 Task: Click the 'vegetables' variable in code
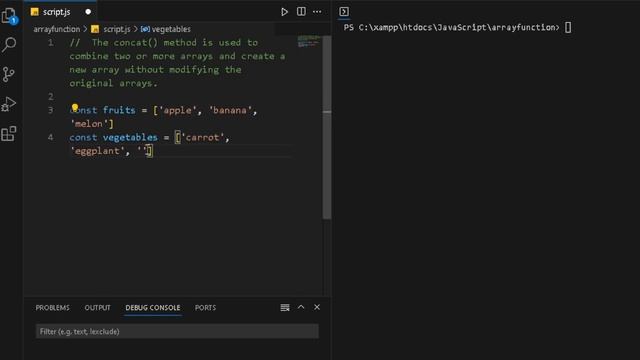pyautogui.click(x=130, y=138)
